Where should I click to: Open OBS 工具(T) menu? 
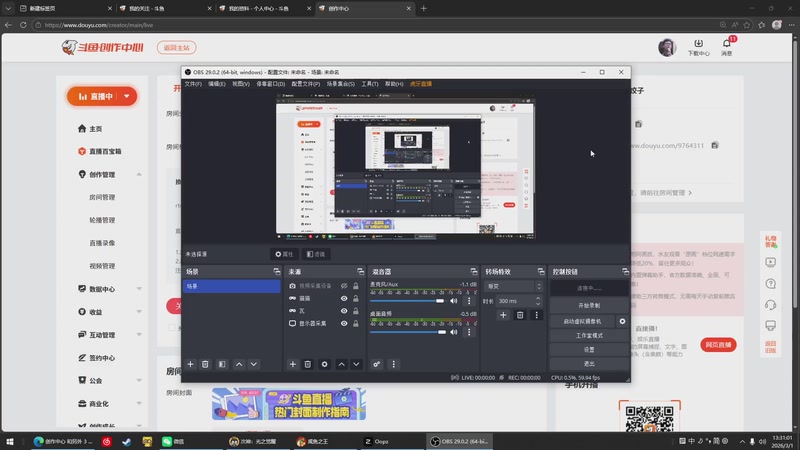click(x=370, y=84)
